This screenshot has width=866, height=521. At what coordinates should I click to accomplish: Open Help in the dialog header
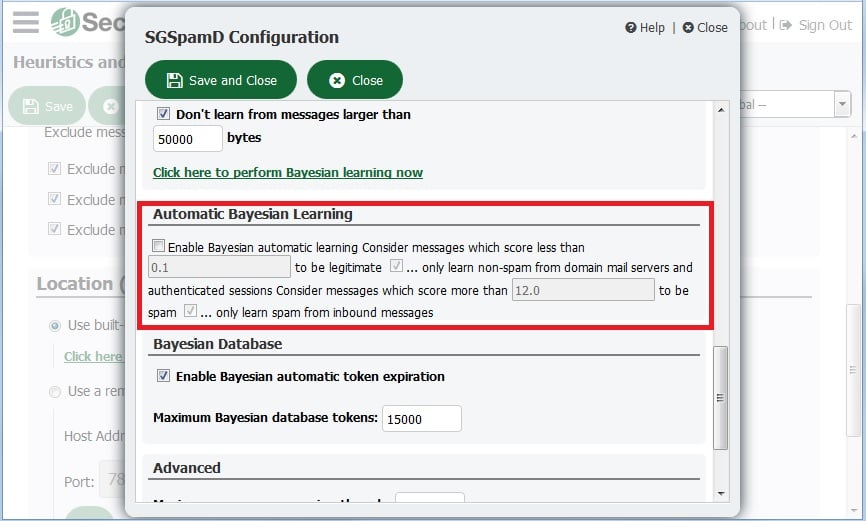(x=645, y=28)
